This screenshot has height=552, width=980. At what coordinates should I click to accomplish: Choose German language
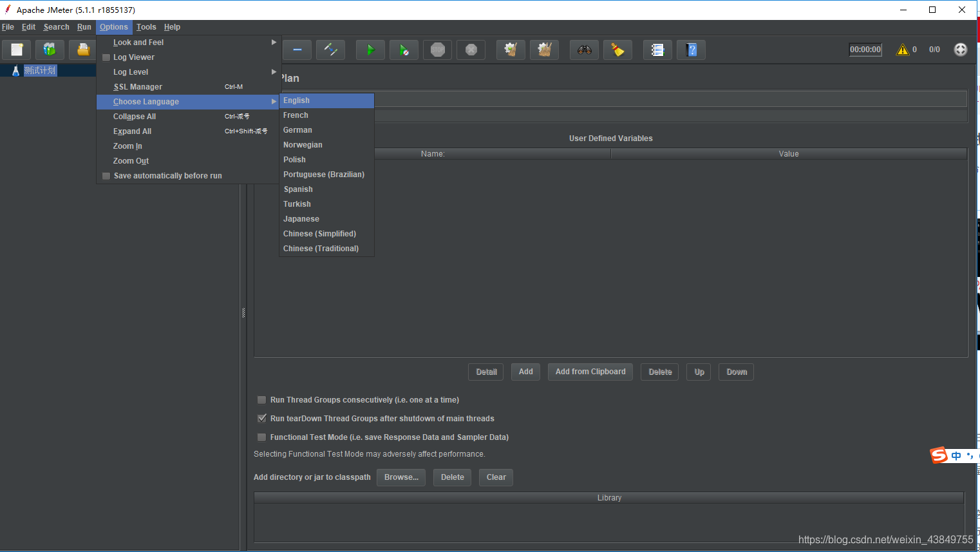[326, 130]
